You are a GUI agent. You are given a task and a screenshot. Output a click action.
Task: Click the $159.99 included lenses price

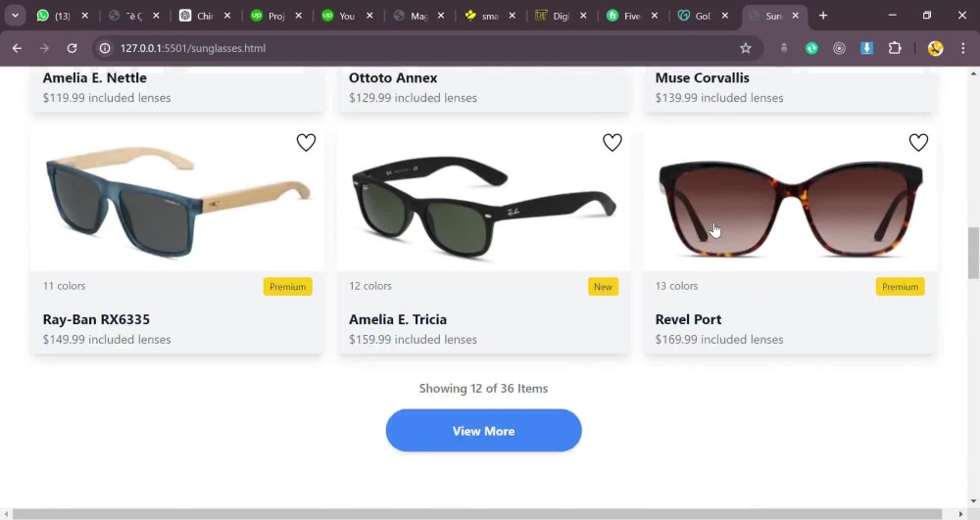(x=413, y=340)
